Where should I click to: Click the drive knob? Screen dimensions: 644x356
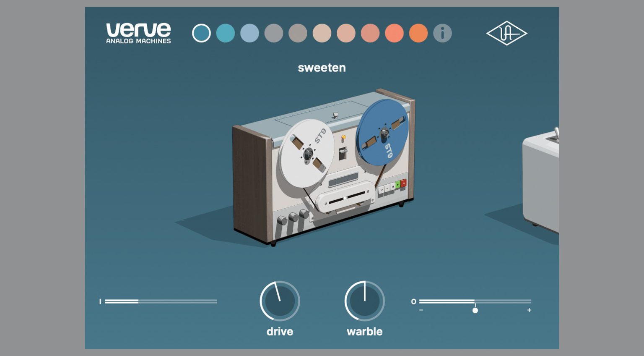pyautogui.click(x=279, y=300)
